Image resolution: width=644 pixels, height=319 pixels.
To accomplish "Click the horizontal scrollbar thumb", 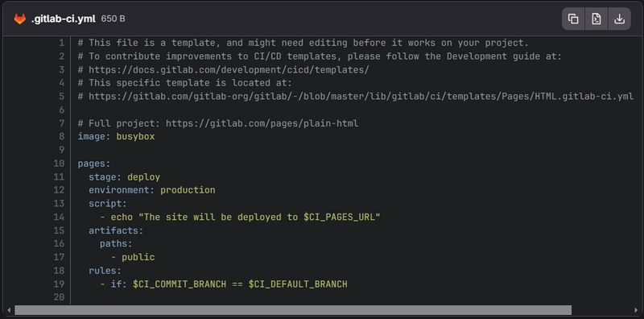I will tap(293, 310).
